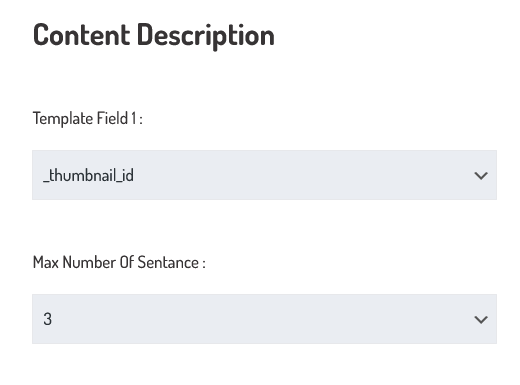
Task: Focus the second gray select box
Action: tap(264, 319)
